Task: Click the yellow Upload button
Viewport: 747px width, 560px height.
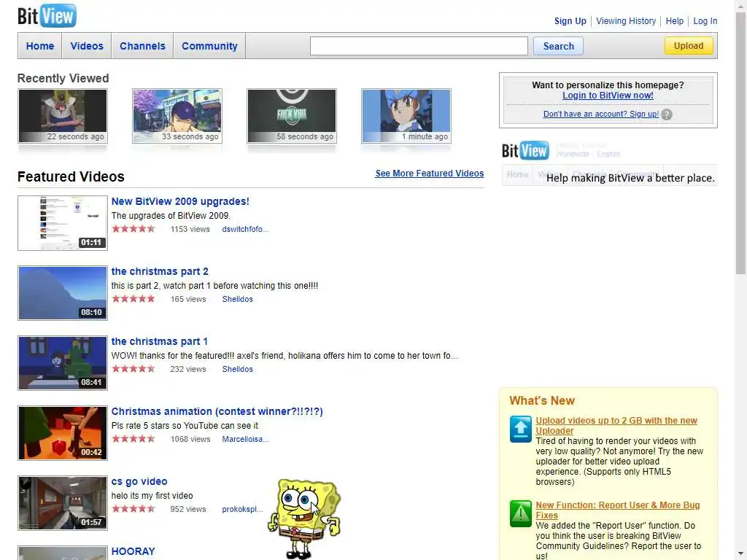Action: [x=689, y=46]
